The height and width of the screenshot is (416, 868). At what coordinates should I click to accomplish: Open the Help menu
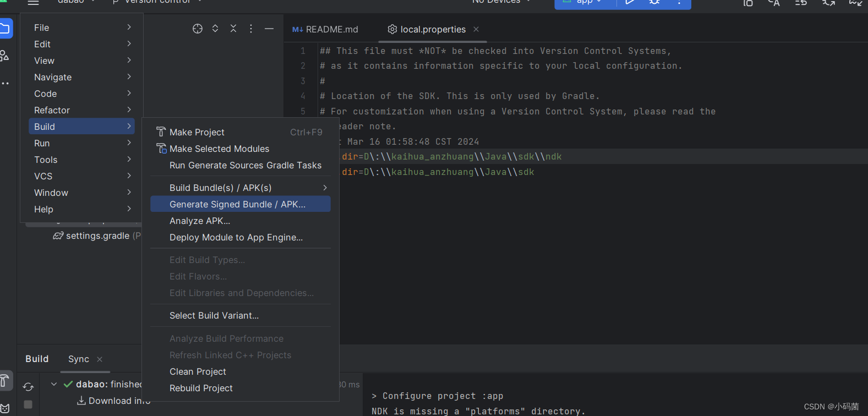click(81, 209)
